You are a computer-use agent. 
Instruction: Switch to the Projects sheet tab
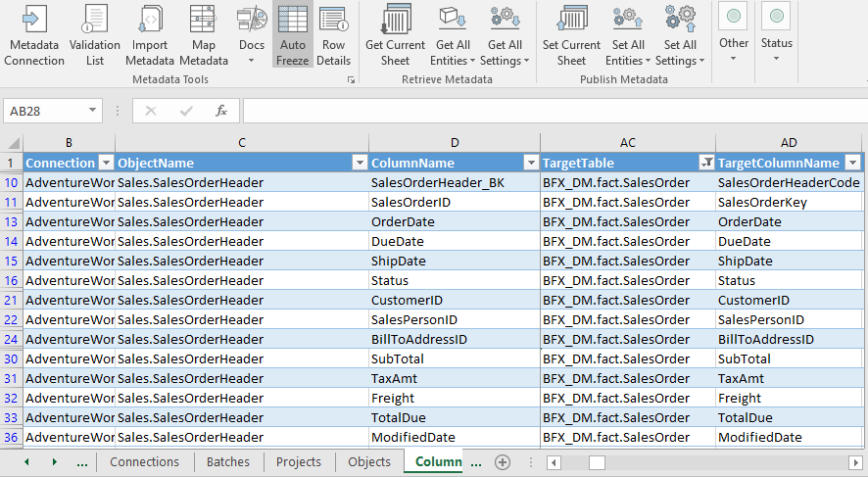(x=299, y=461)
